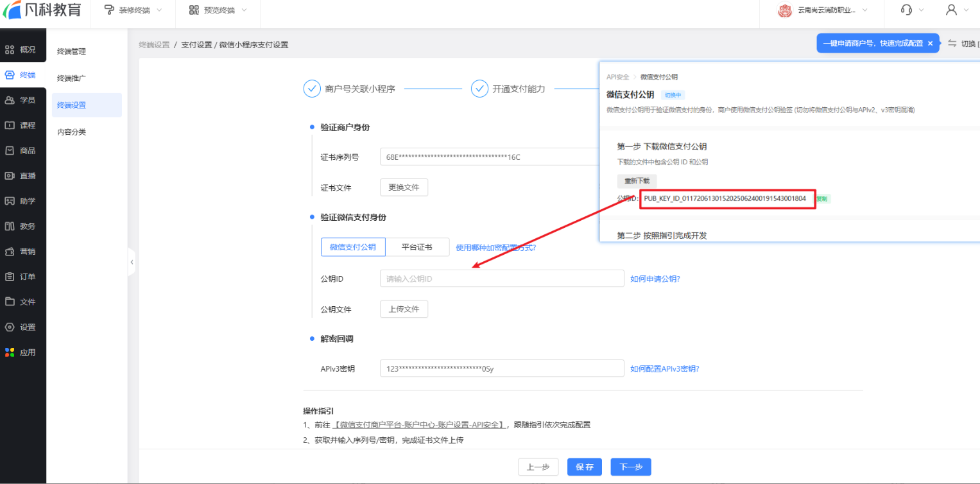
Task: Collapse the secondary sidebar panel handle
Action: pyautogui.click(x=132, y=262)
